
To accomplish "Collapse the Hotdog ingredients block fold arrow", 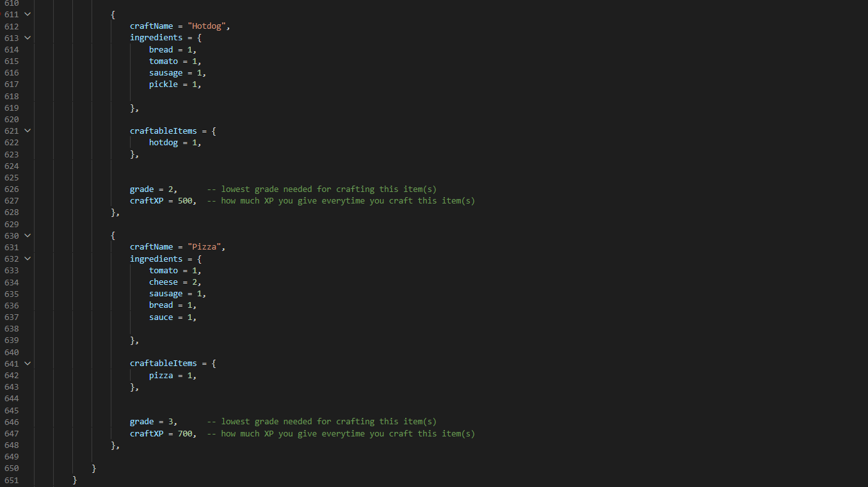I will (x=28, y=38).
